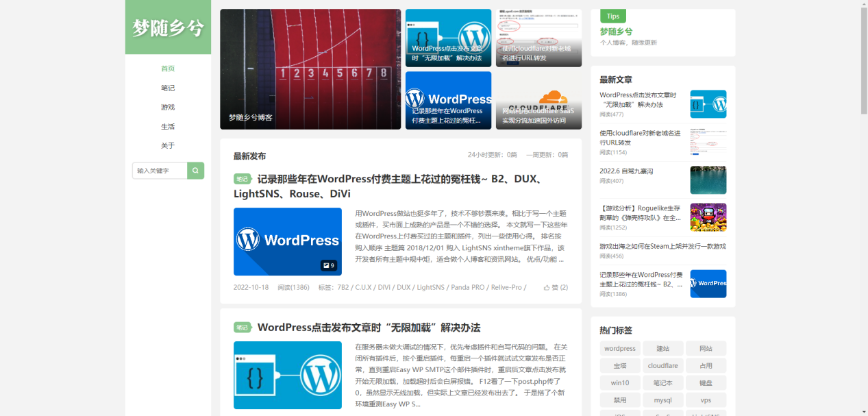Go to the 游戏 section
Screen dimensions: 868x416
click(168, 107)
